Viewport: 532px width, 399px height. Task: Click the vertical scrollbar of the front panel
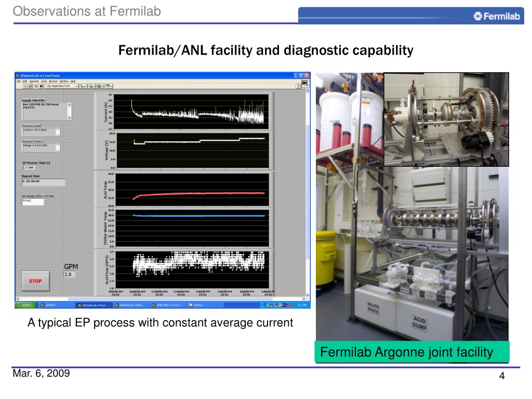[x=308, y=193]
